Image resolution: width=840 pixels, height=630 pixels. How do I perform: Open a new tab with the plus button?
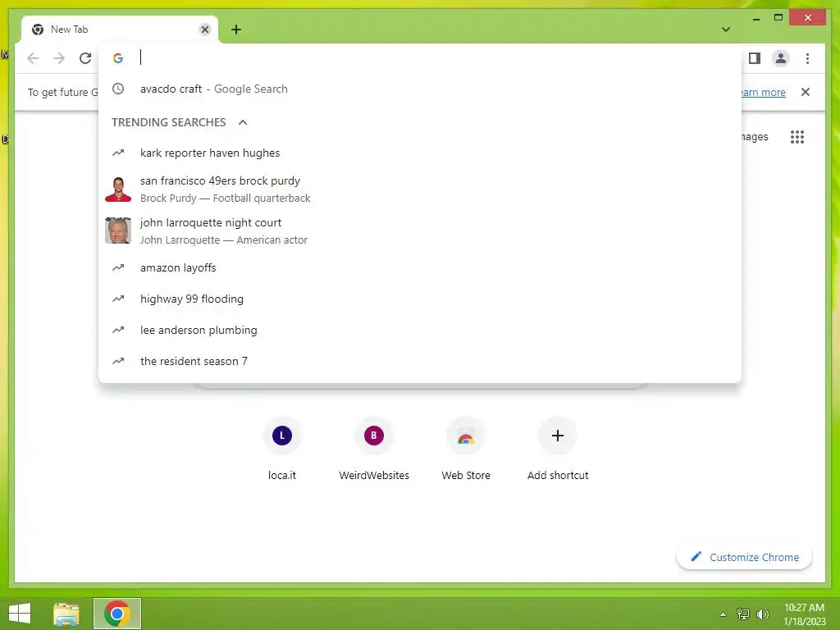[236, 30]
